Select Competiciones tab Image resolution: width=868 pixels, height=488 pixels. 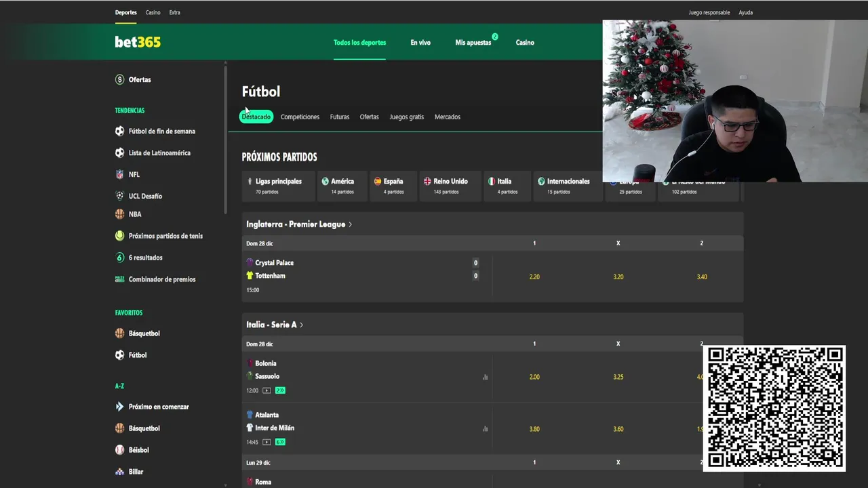300,117
